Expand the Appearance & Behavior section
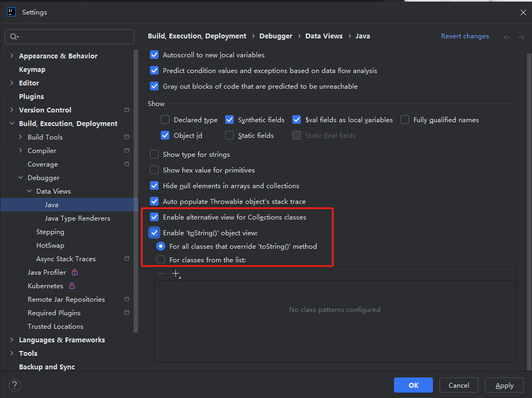The height and width of the screenshot is (398, 532). point(12,56)
